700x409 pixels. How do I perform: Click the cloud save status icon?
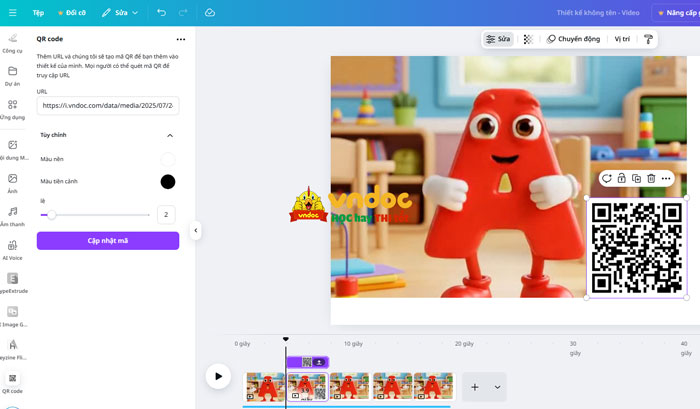(x=210, y=13)
